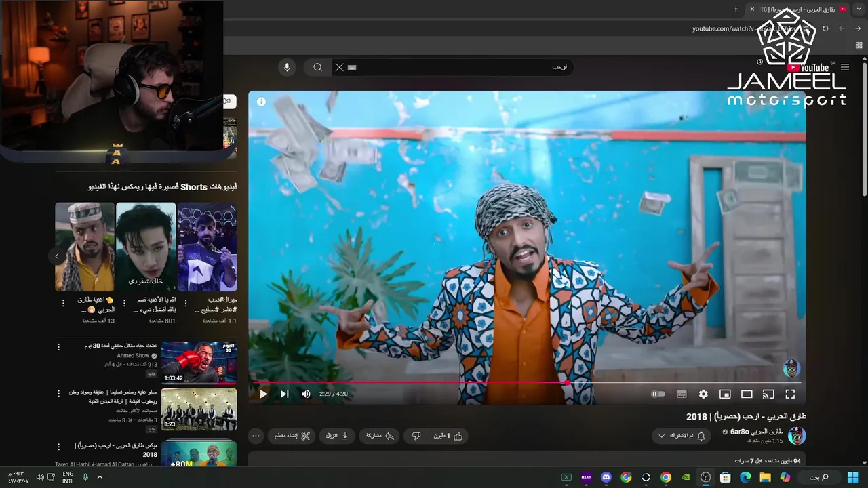Open YouTube hamburger guide menu

[x=845, y=67]
